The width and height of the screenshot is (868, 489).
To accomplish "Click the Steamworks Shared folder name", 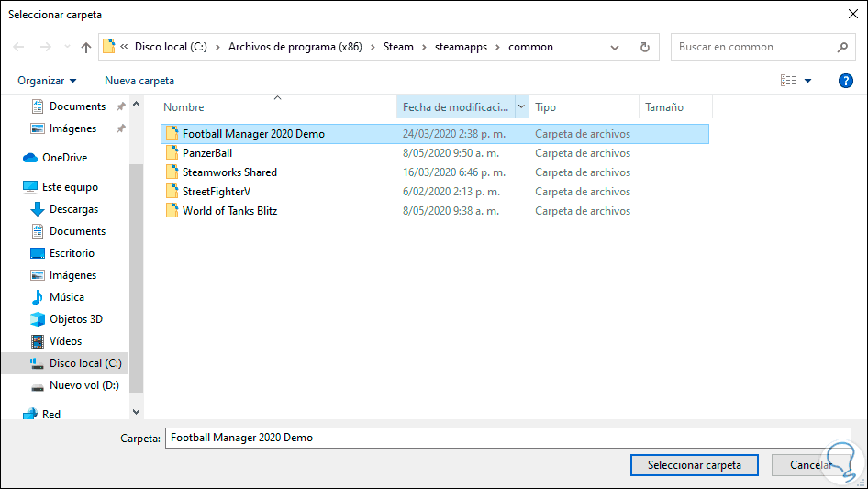I will (229, 172).
